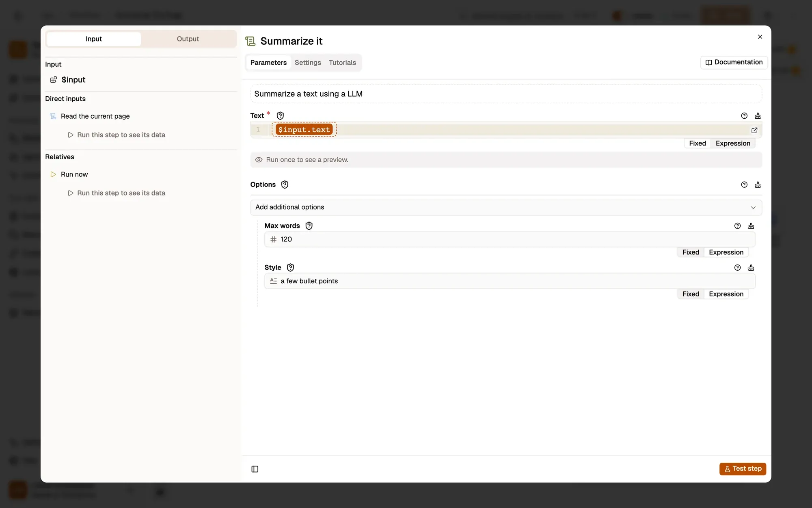Click the question mark icon in Options row
The height and width of the screenshot is (508, 812).
744,185
